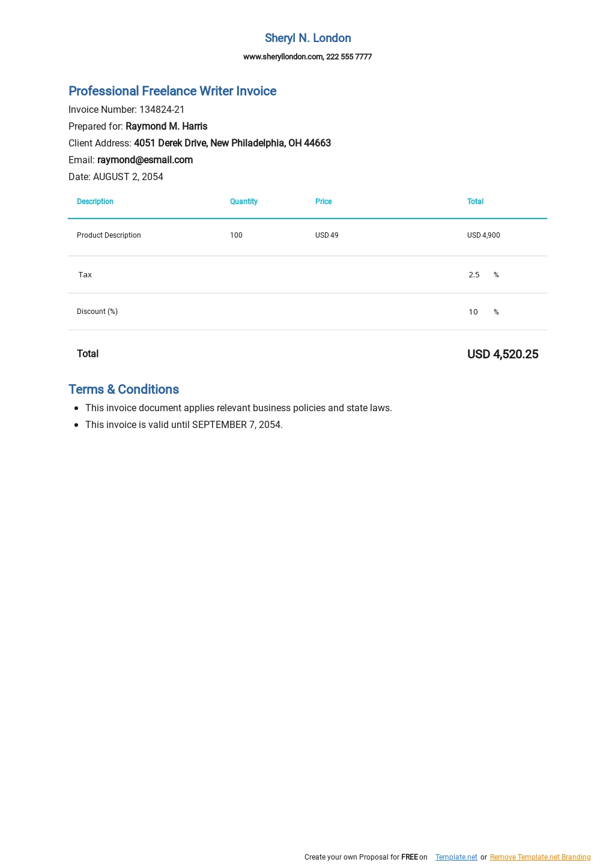Click Remove Template.net Branding link
Image resolution: width=615 pixels, height=868 pixels.
tap(541, 857)
